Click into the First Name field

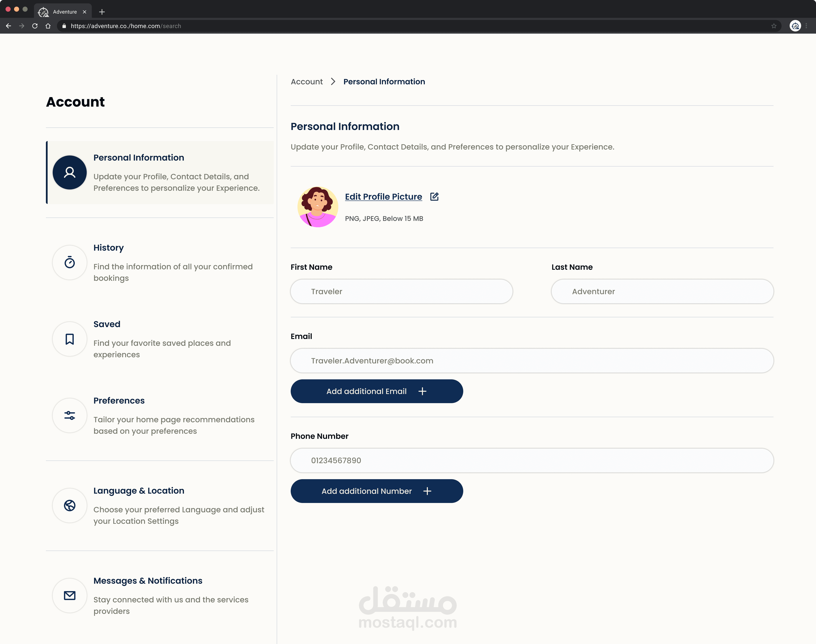click(401, 291)
